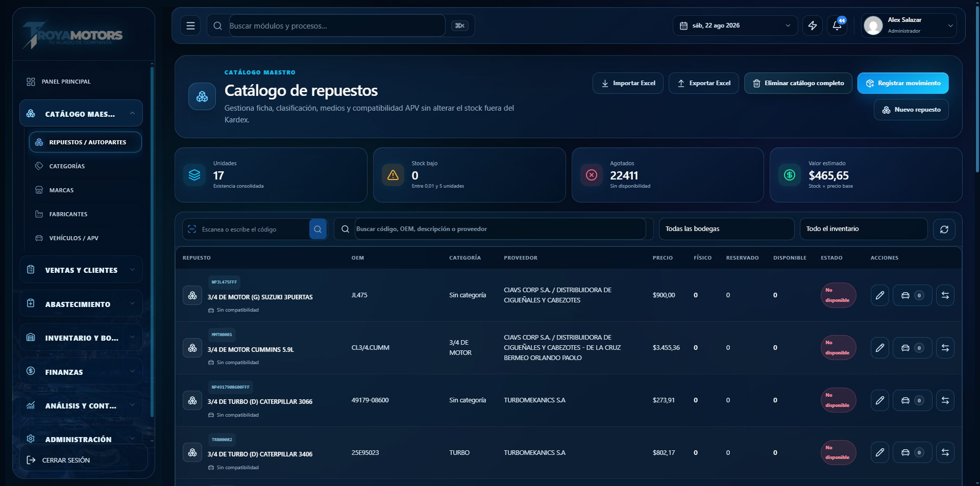Open vehicle compatibility for SUZUKI 3PUERTAS row
The height and width of the screenshot is (486, 980).
coord(912,295)
